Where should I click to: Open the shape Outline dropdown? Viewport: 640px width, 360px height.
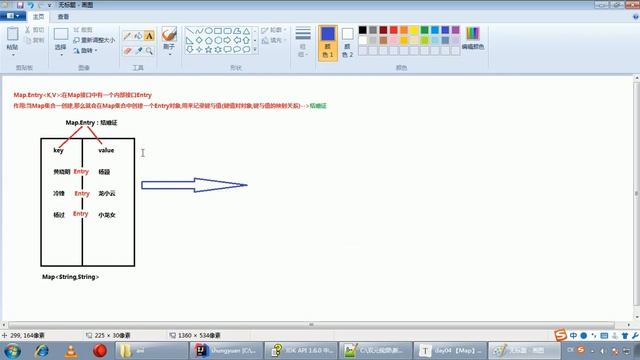click(x=273, y=30)
